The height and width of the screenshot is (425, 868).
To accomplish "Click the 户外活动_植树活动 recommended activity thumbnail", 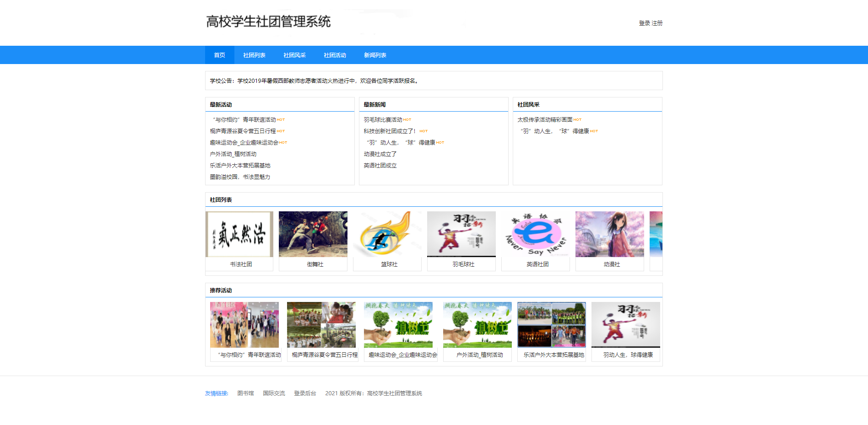I will pos(477,324).
